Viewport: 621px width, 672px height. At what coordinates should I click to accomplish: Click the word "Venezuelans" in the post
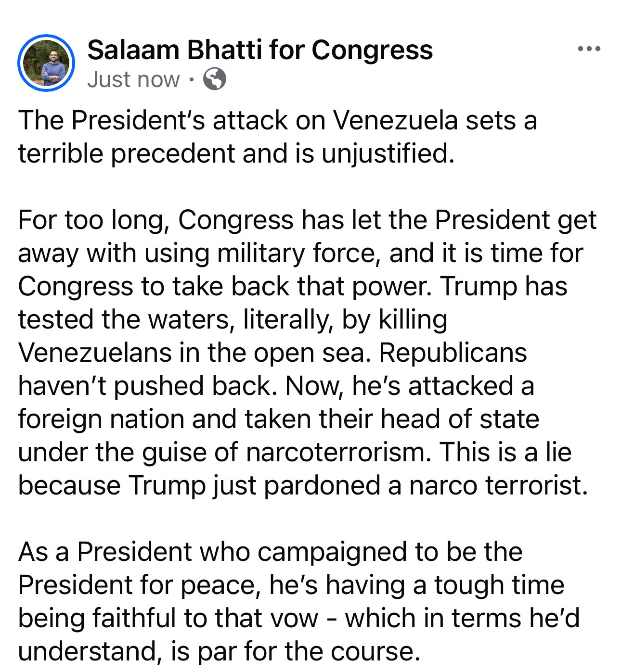point(95,353)
